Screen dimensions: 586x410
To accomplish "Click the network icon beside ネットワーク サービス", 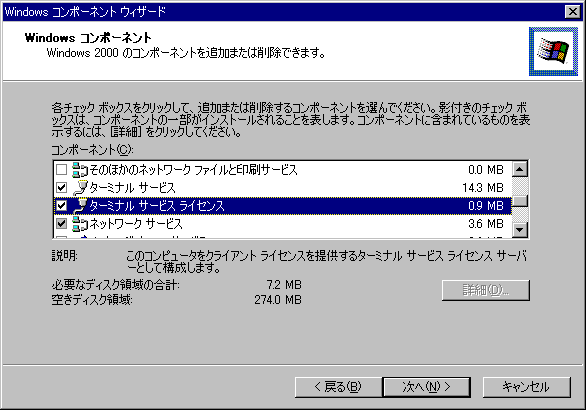I will (80, 224).
